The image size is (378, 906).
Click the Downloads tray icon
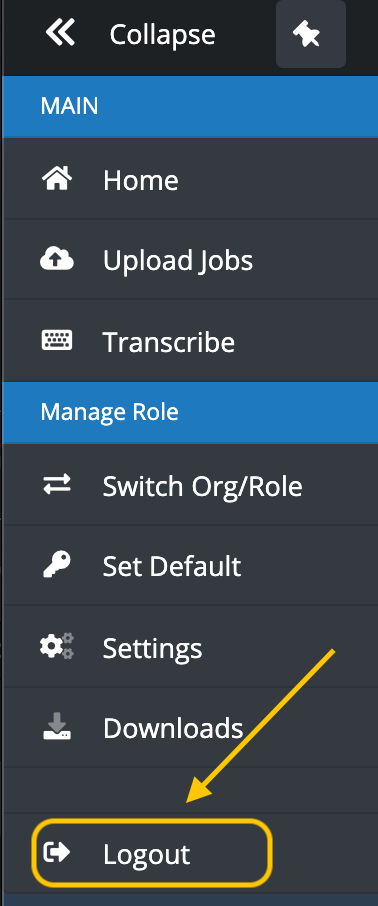coord(57,726)
